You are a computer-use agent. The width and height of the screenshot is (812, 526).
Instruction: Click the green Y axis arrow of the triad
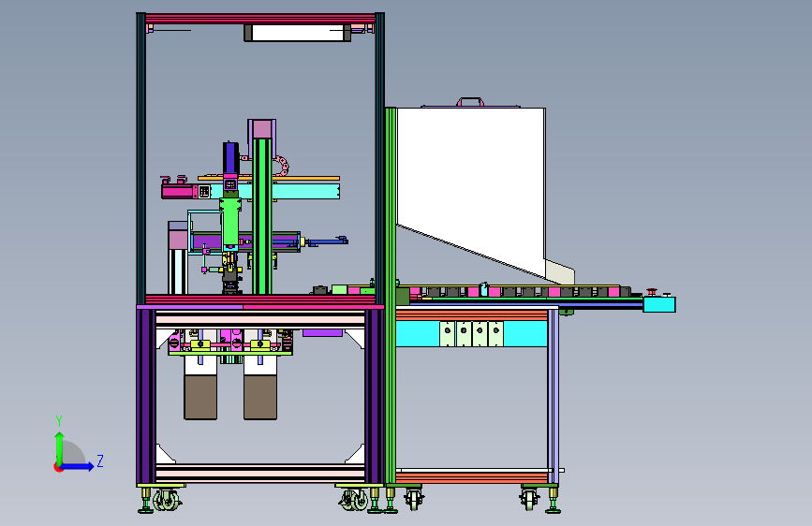pos(60,447)
